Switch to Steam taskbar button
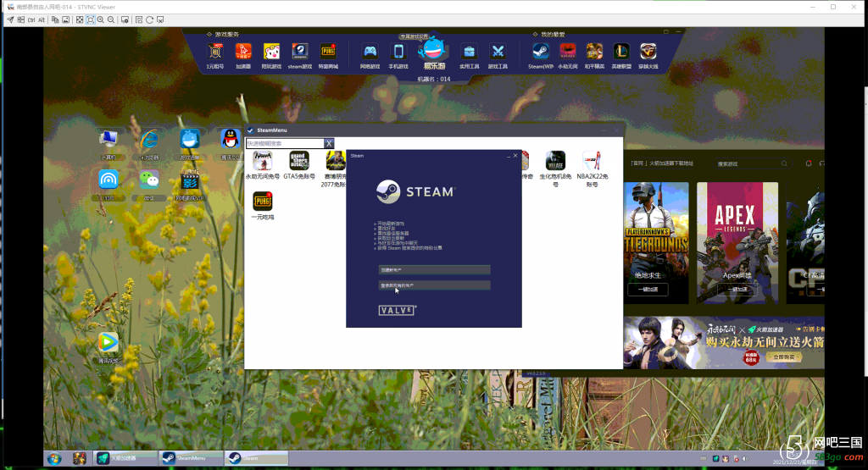Viewport: 868px width, 470px height. pos(257,458)
